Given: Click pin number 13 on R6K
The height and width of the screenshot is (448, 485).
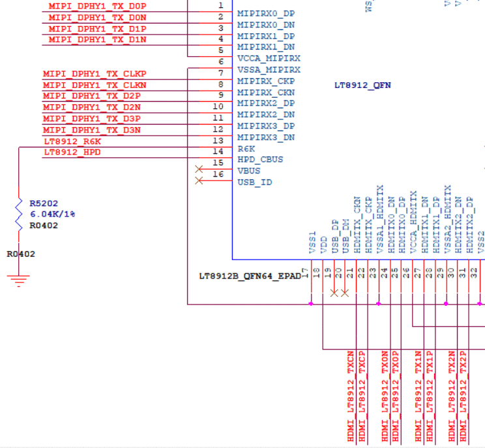Looking at the screenshot, I should (x=218, y=140).
